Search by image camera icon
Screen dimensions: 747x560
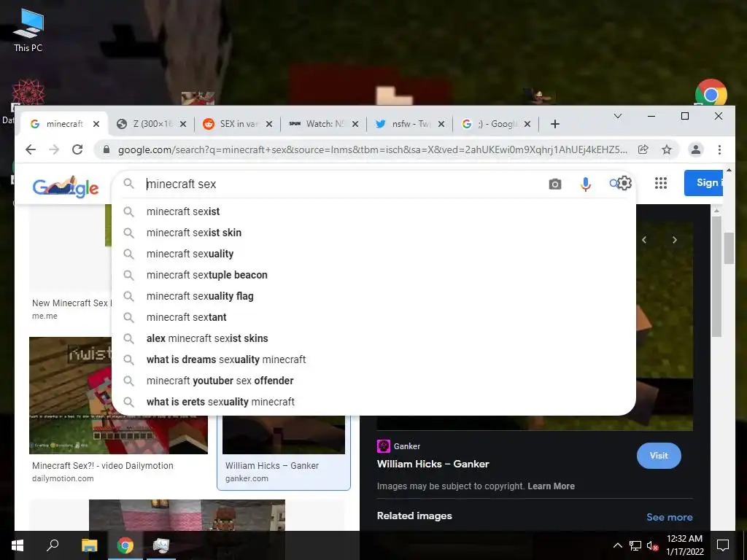pos(555,184)
